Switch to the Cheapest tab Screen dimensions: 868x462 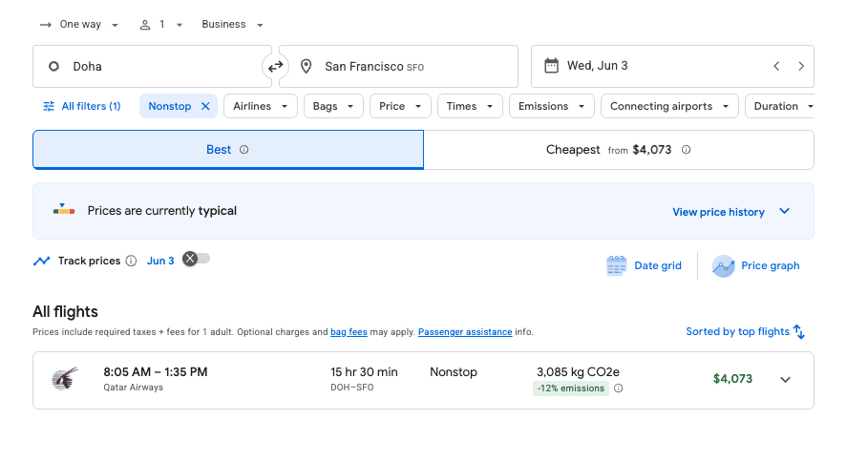[x=618, y=150]
